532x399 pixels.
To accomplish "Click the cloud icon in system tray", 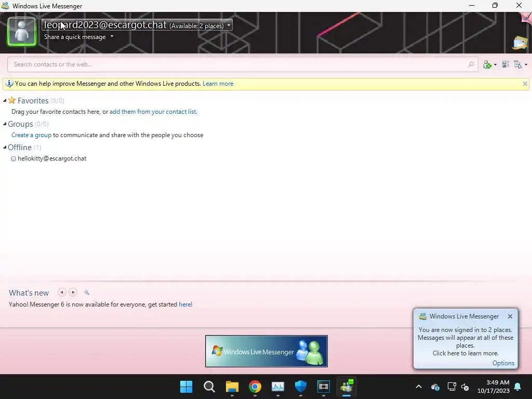I will (x=435, y=387).
